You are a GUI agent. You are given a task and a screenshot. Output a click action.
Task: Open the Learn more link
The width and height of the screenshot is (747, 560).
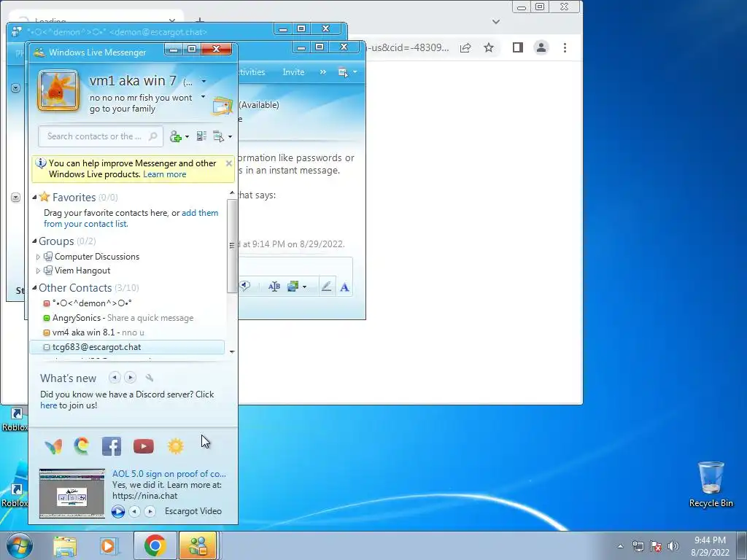click(x=164, y=174)
